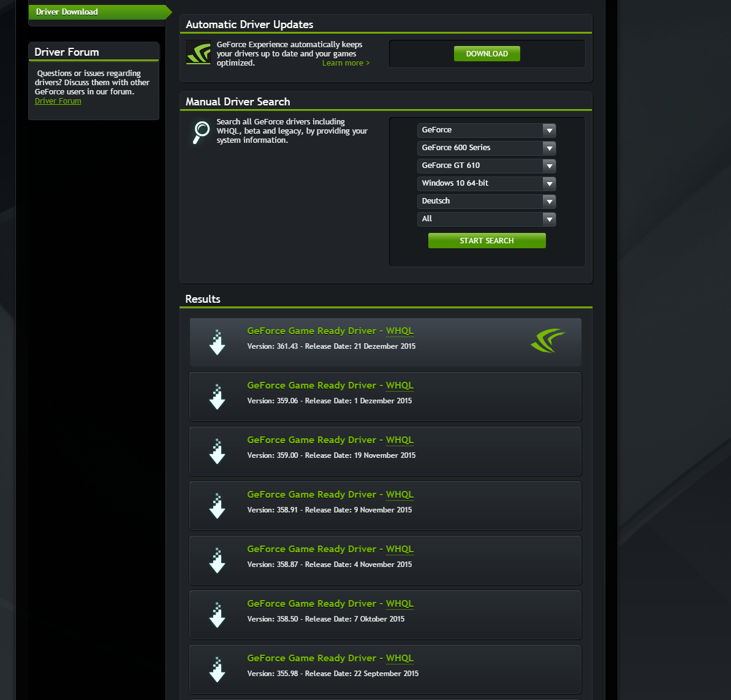731x700 pixels.
Task: Open the GeForce GT 610 product dropdown
Action: pos(487,165)
